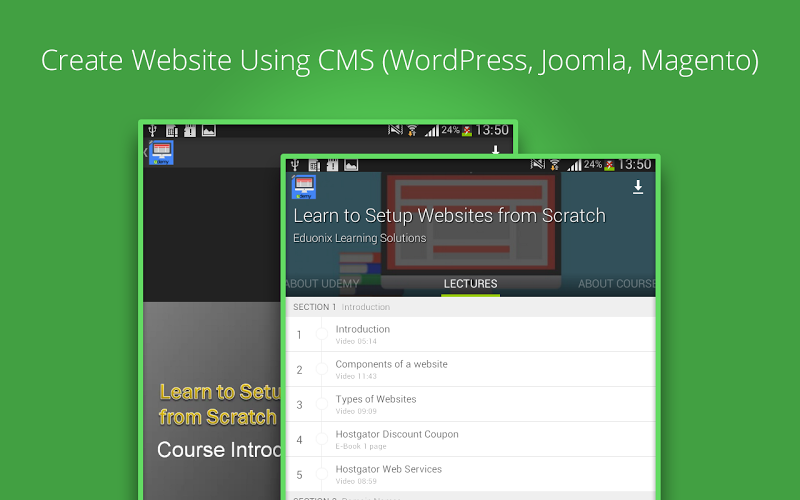
Task: Open Hostgator Discount Coupon e-book
Action: coord(470,439)
